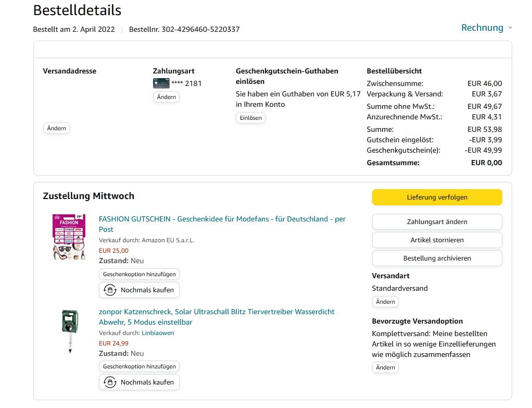Click Lieferung verfolgen button
This screenshot has height=408, width=532.
437,197
